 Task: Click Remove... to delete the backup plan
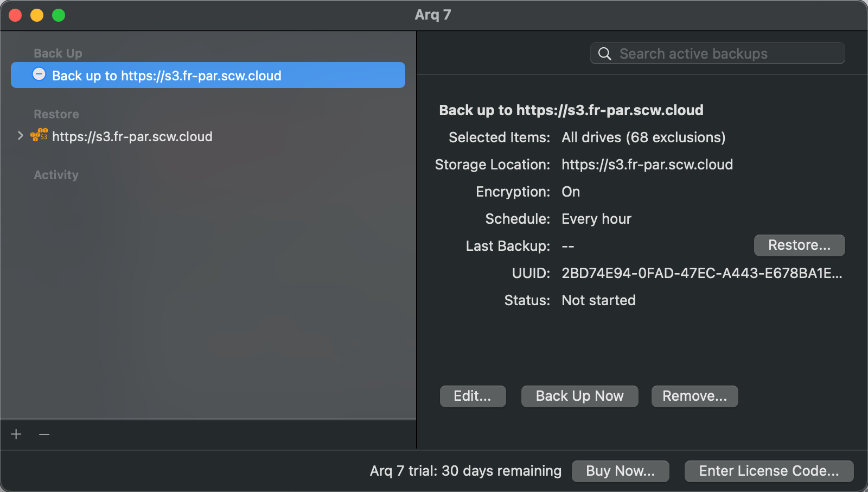694,396
